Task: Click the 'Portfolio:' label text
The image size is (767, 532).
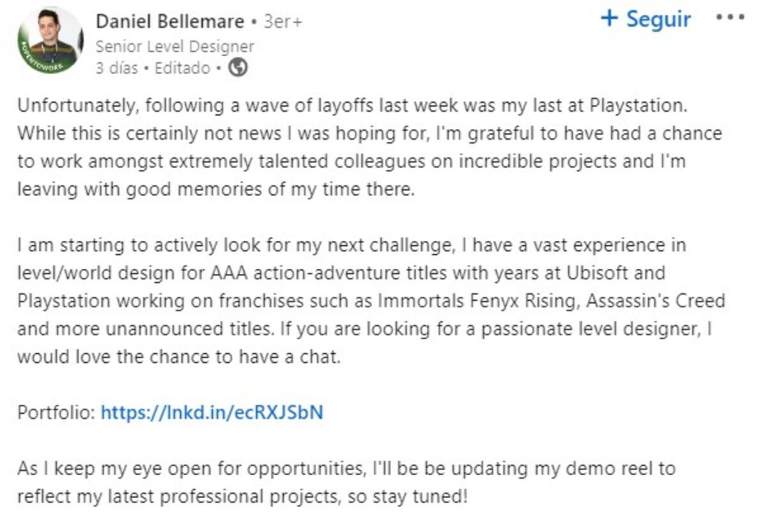Action: [56, 412]
